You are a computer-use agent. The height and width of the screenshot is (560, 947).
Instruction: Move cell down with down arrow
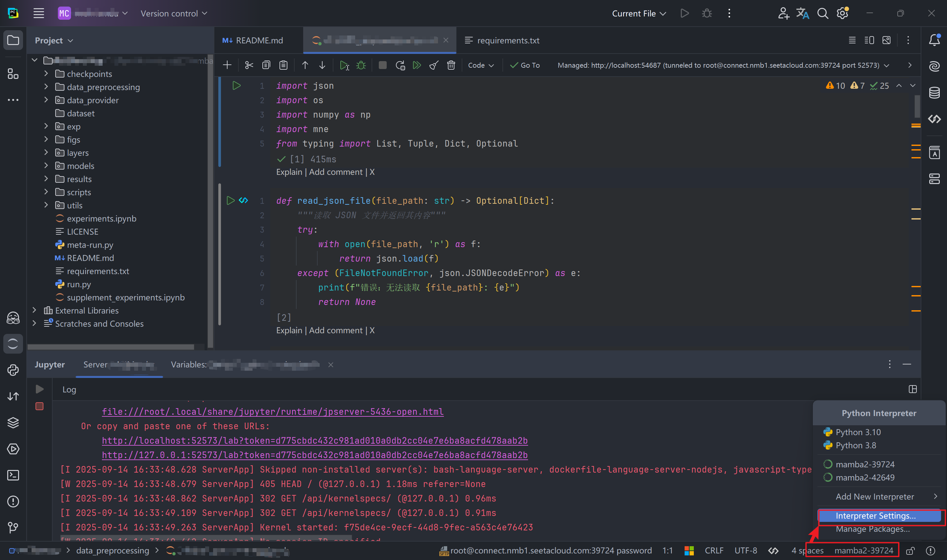[x=322, y=65]
